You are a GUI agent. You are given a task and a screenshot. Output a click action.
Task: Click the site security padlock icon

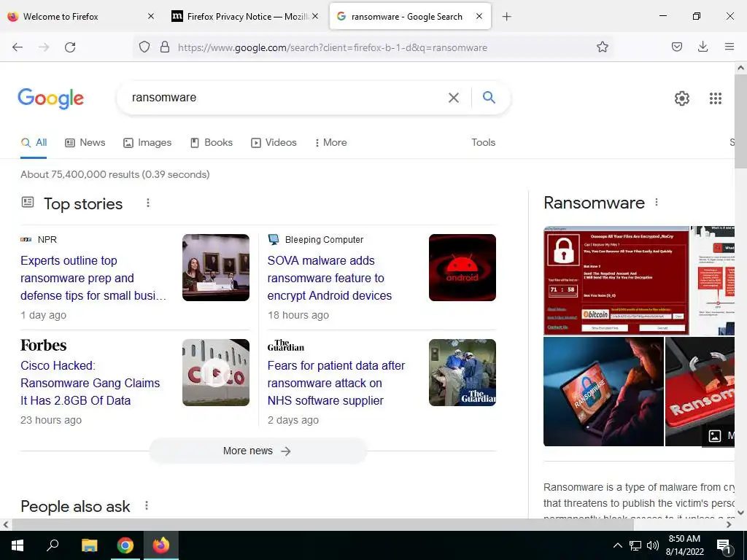click(165, 47)
